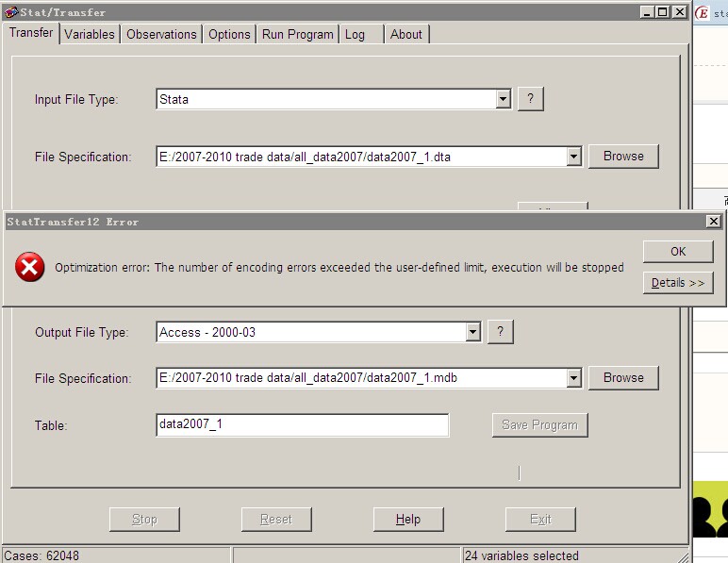Click the window resize grip in status bar
Image resolution: width=728 pixels, height=563 pixels.
point(684,556)
